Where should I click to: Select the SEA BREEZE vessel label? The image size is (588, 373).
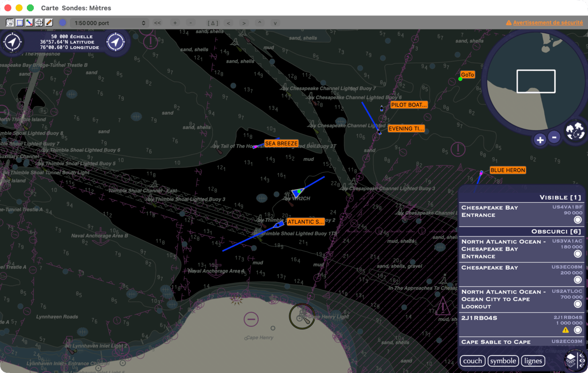[281, 143]
